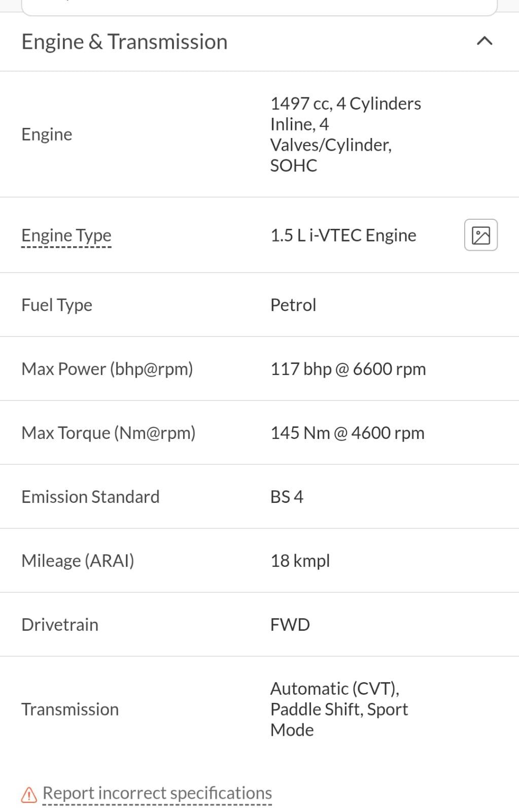Select the Max Torque (Nm@rpm) label

[109, 432]
